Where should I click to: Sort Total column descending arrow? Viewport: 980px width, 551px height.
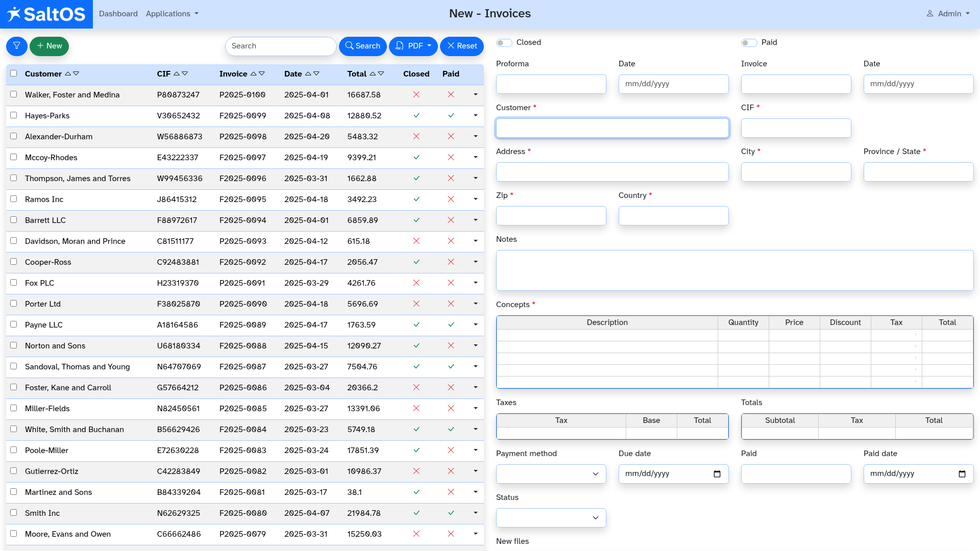(x=381, y=74)
